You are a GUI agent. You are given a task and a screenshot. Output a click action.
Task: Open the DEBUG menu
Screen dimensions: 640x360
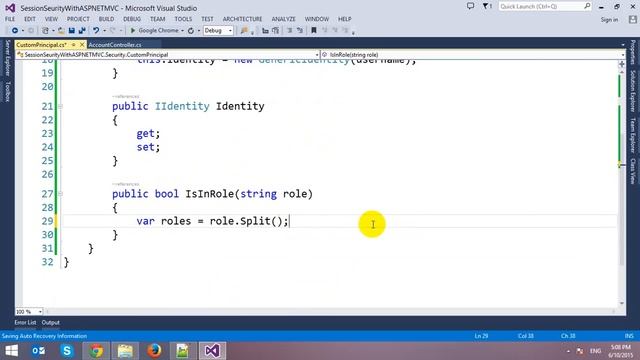132,19
